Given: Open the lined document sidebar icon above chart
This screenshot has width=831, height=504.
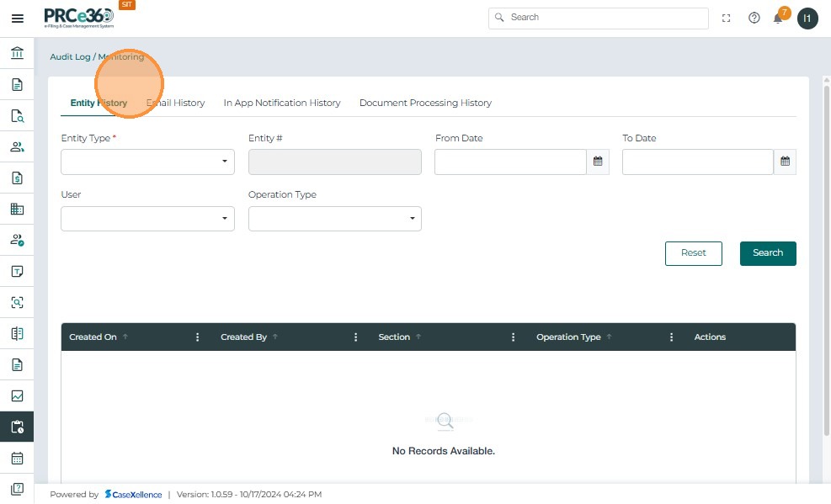Looking at the screenshot, I should pyautogui.click(x=17, y=365).
